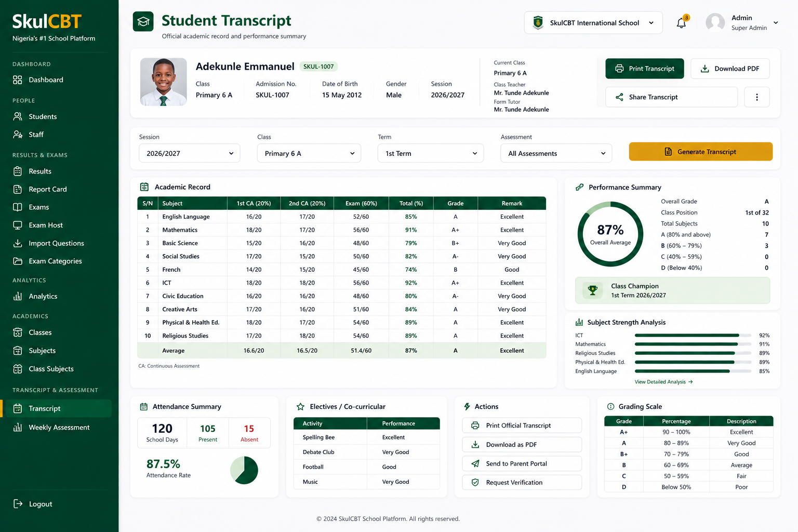This screenshot has height=532, width=798.
Task: Click the Print Official Transcript action
Action: tap(522, 425)
